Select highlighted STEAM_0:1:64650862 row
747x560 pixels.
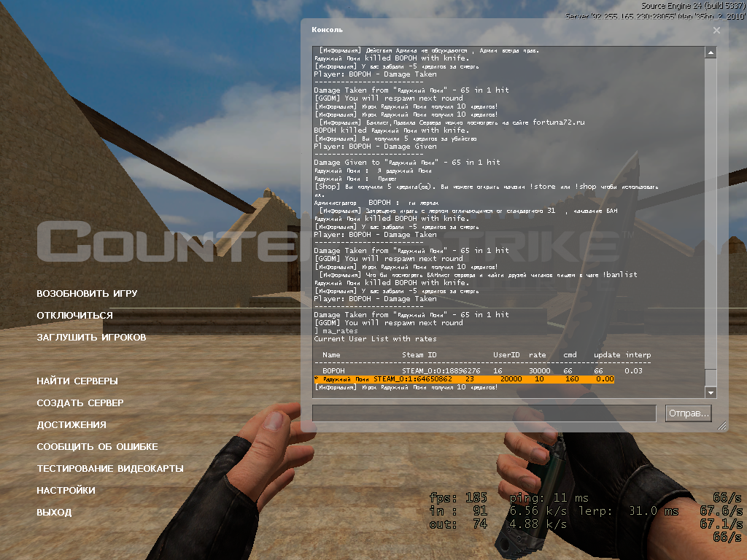[x=464, y=379]
